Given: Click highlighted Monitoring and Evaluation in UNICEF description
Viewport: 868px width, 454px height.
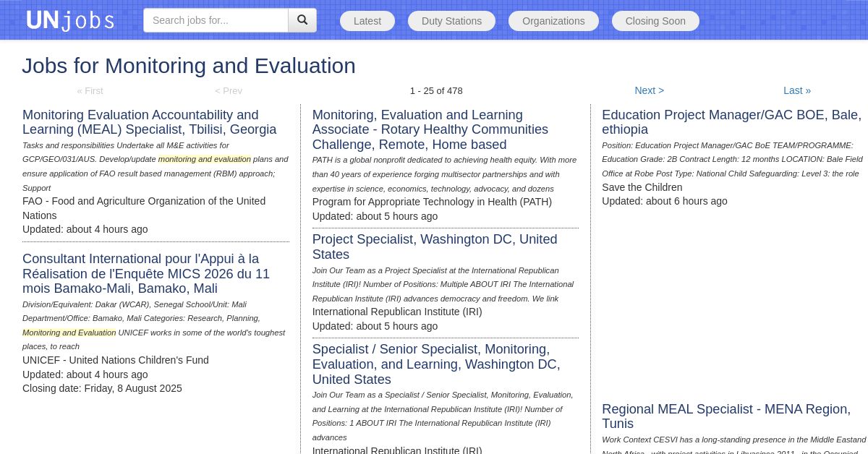Looking at the screenshot, I should tap(69, 333).
